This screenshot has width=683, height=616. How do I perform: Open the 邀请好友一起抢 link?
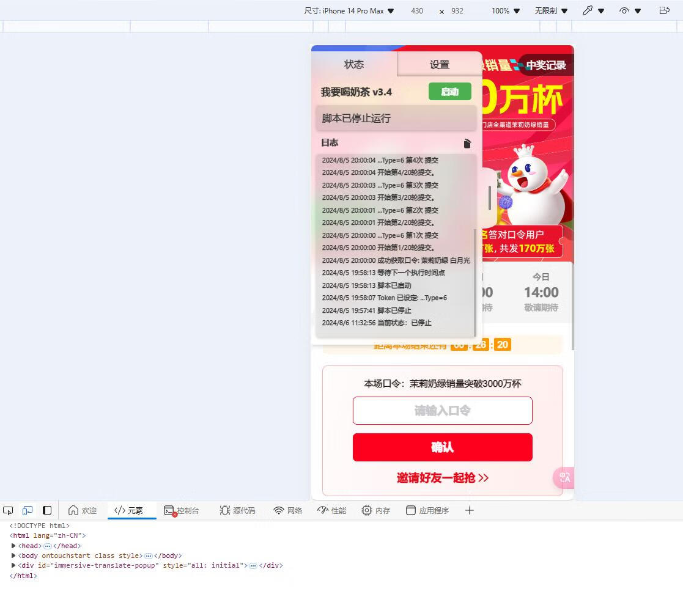[442, 479]
